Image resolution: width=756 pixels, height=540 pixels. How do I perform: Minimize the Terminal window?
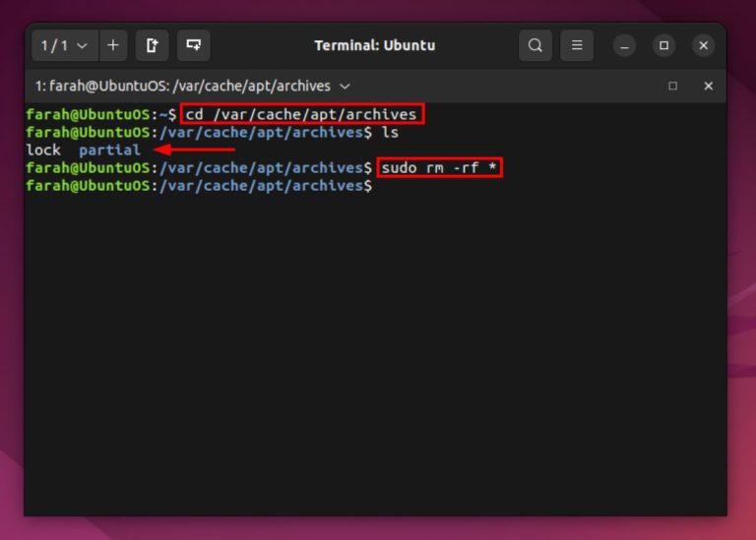pyautogui.click(x=624, y=45)
